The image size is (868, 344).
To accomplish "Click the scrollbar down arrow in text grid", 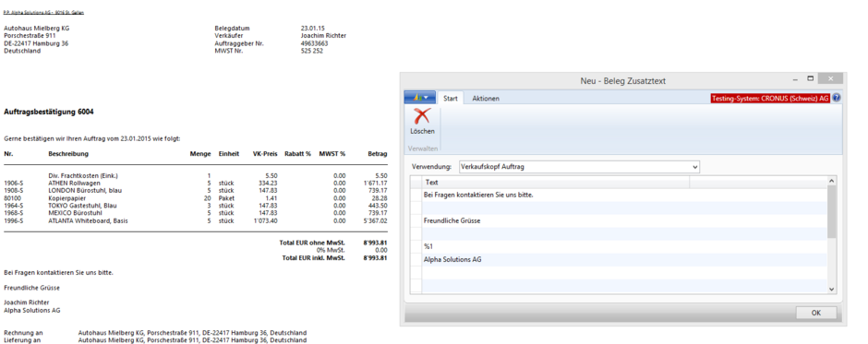I will point(831,289).
